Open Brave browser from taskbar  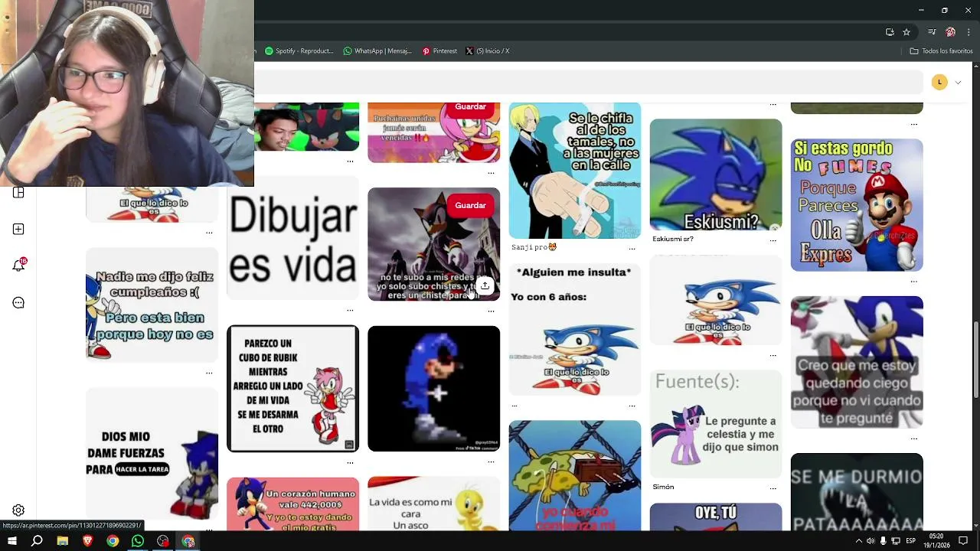pyautogui.click(x=87, y=541)
